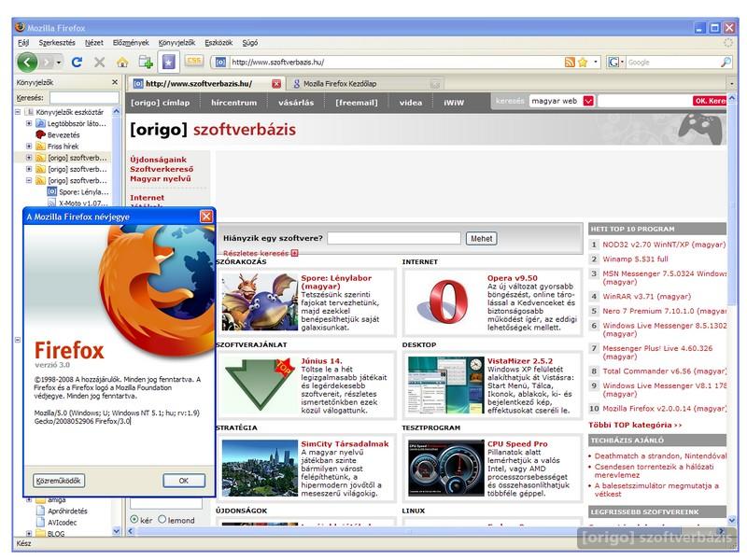This screenshot has height=560, width=747.
Task: Open the Fájl menu
Action: tap(23, 42)
